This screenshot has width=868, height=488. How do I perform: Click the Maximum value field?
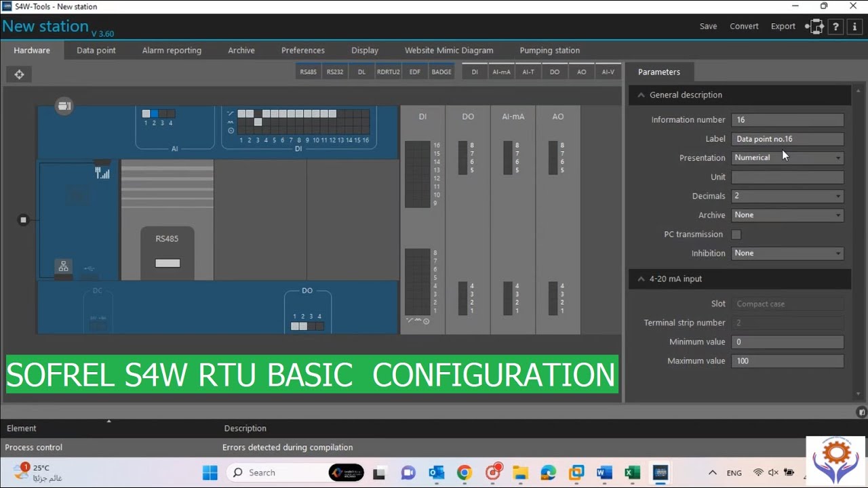click(787, 361)
